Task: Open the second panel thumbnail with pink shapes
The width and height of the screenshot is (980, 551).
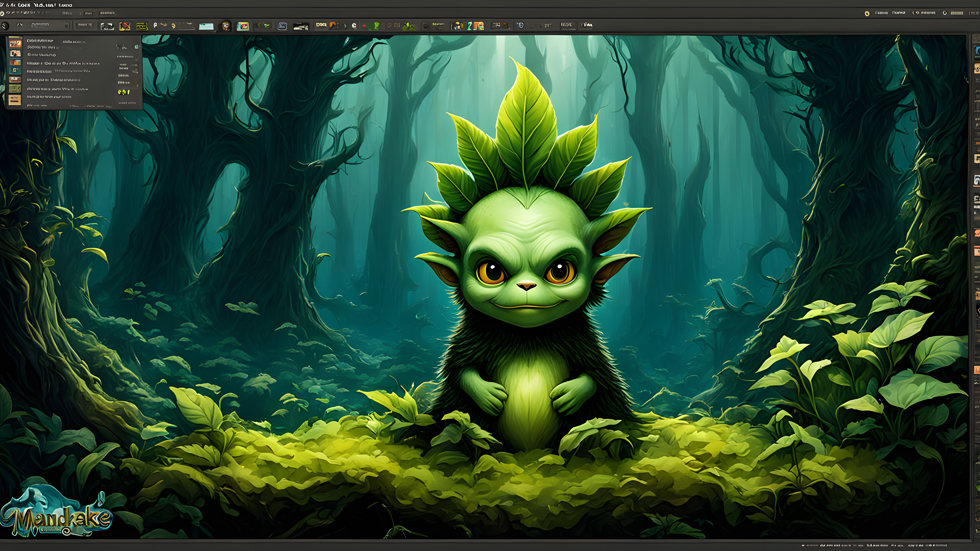Action: (x=15, y=54)
